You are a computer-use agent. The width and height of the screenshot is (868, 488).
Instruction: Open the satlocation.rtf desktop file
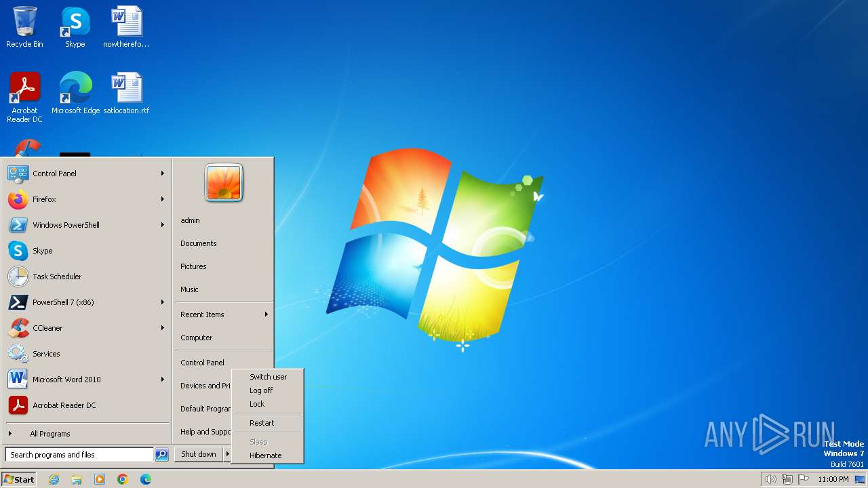pyautogui.click(x=126, y=93)
